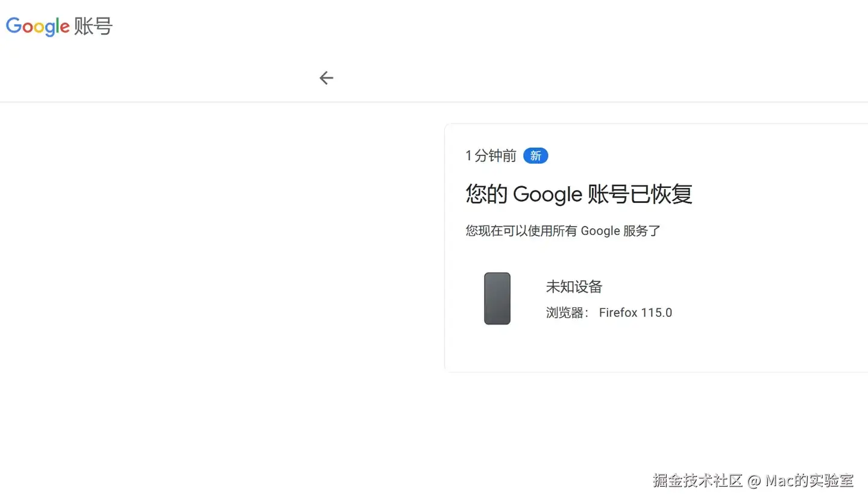Click the Mac的实验室 watermark text
The image size is (868, 503).
pos(810,481)
